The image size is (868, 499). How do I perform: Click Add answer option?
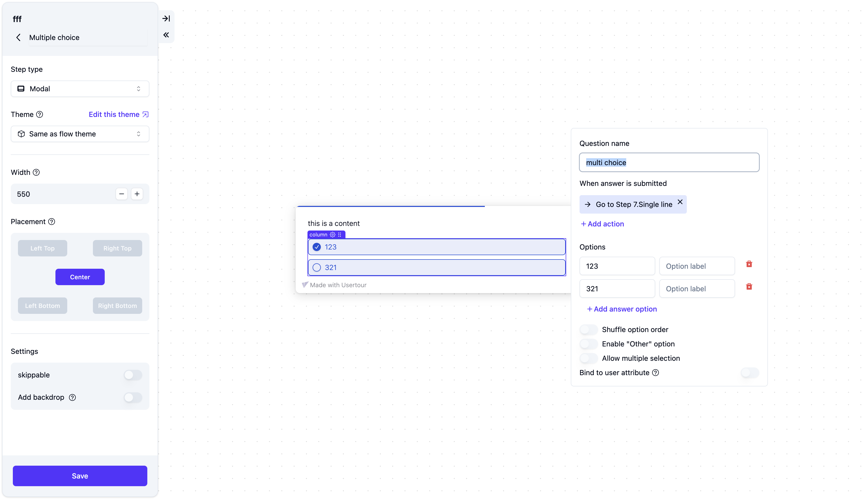[x=622, y=309]
